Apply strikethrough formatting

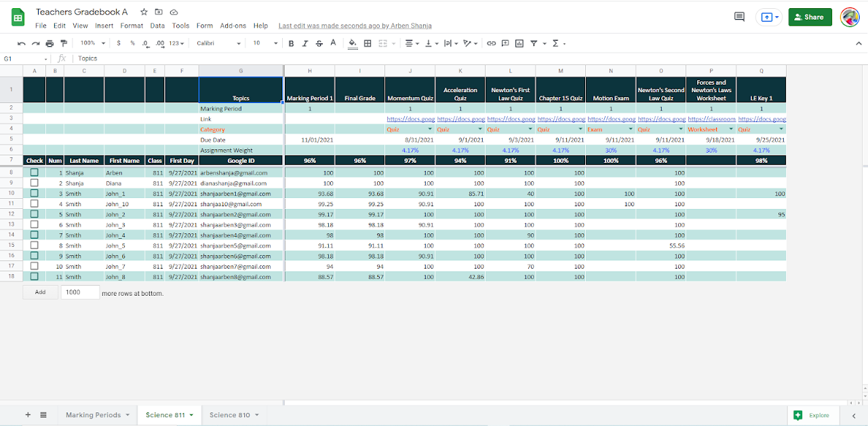(x=319, y=43)
